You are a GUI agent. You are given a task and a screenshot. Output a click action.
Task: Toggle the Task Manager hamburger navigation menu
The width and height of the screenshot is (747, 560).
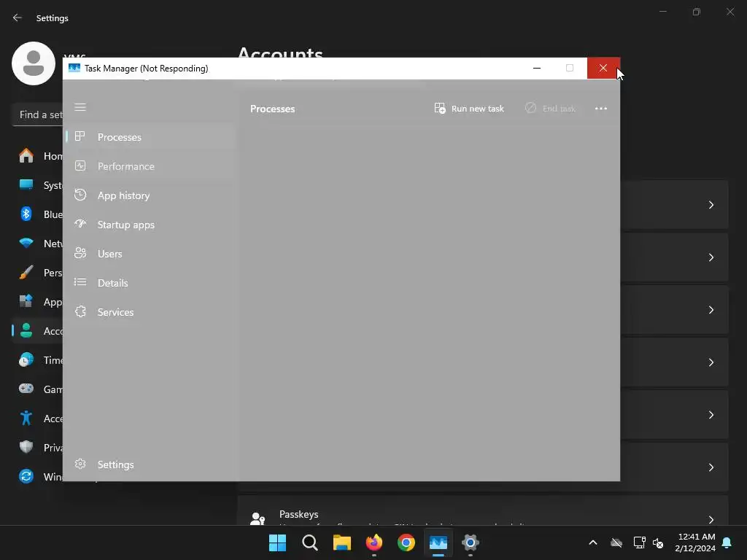click(80, 107)
